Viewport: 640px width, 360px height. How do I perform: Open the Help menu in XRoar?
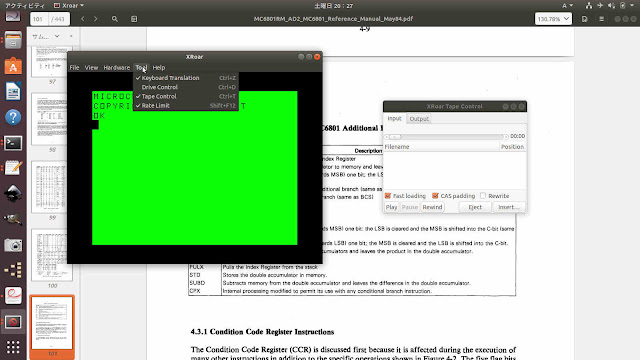click(x=159, y=68)
